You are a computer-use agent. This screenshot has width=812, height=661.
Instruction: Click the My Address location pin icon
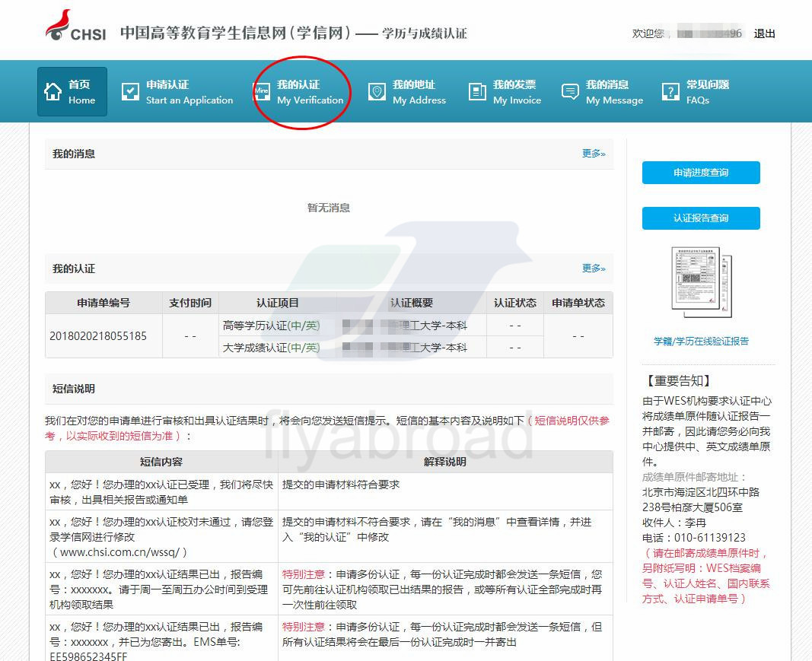[x=377, y=92]
